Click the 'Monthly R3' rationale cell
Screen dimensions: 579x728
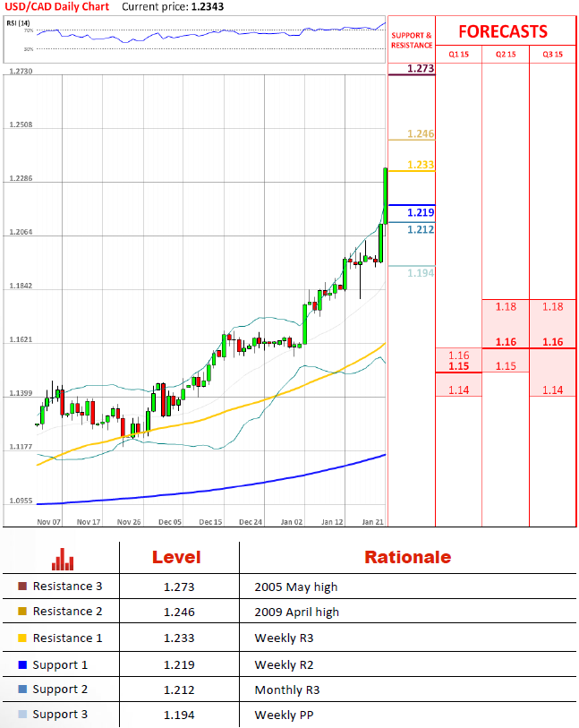[x=287, y=690]
